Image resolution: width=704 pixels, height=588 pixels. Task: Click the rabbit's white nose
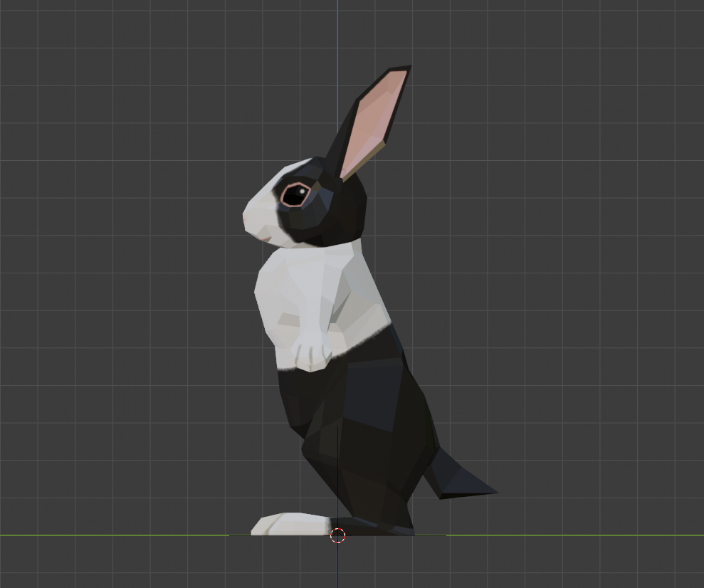251,219
